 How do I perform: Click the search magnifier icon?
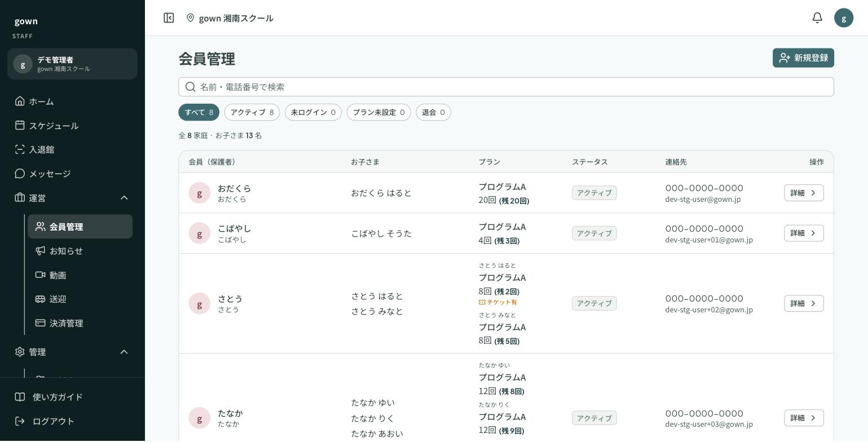click(x=191, y=87)
